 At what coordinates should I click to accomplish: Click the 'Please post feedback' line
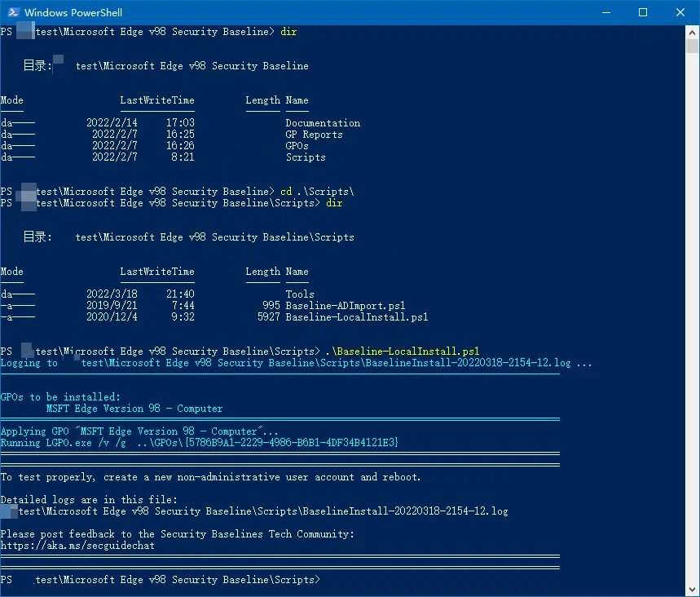click(x=177, y=534)
